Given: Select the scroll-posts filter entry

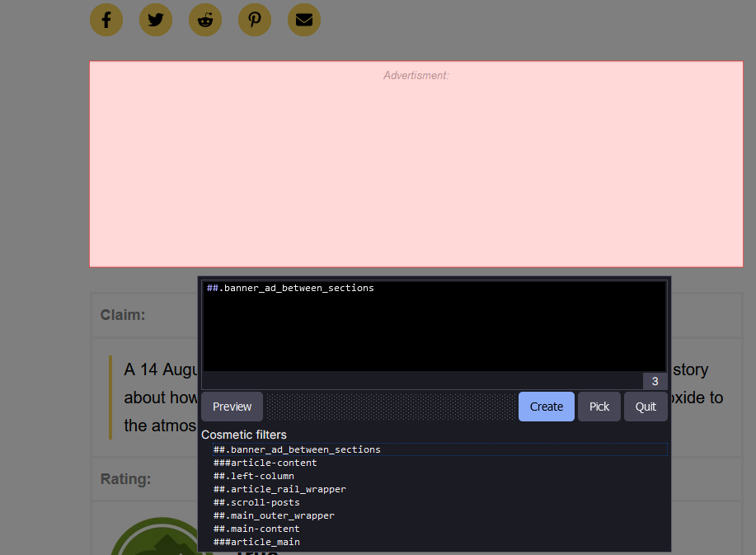Looking at the screenshot, I should pyautogui.click(x=256, y=502).
